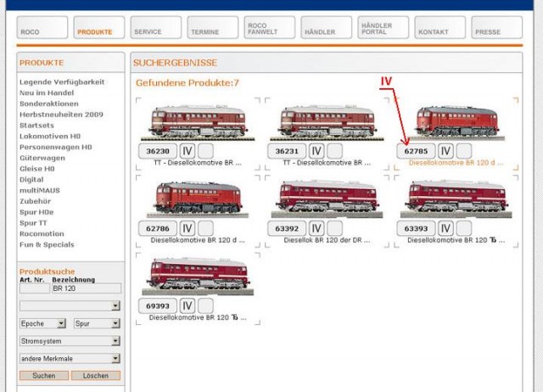Open Neu im Handel link
The image size is (543, 392).
pyautogui.click(x=47, y=92)
